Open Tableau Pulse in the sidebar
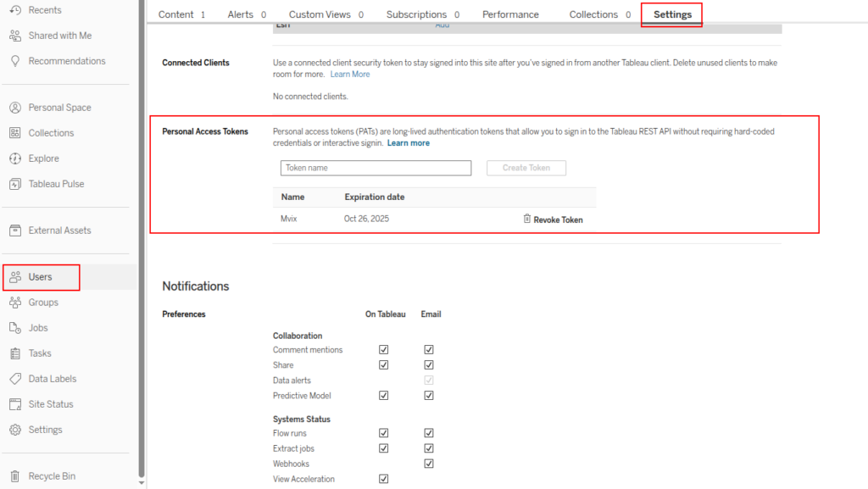The image size is (868, 489). point(57,184)
